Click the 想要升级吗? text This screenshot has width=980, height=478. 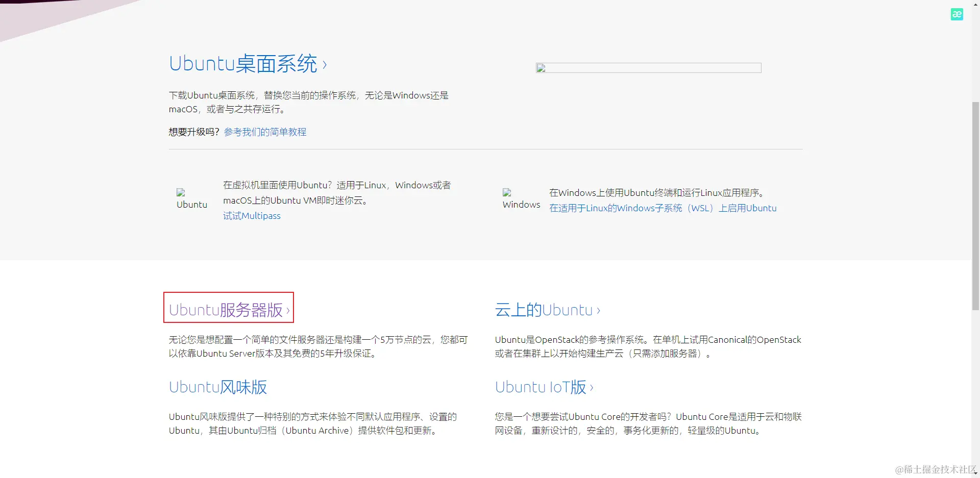pyautogui.click(x=194, y=132)
